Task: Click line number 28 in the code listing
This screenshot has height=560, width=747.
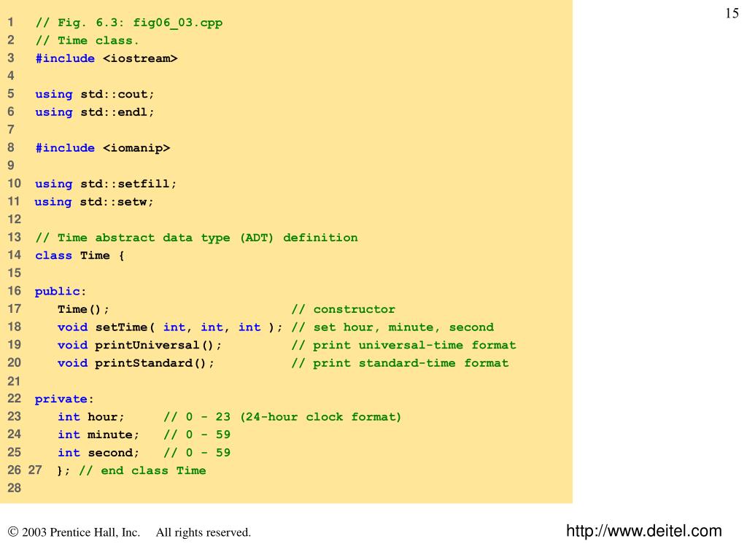Action: tap(15, 488)
